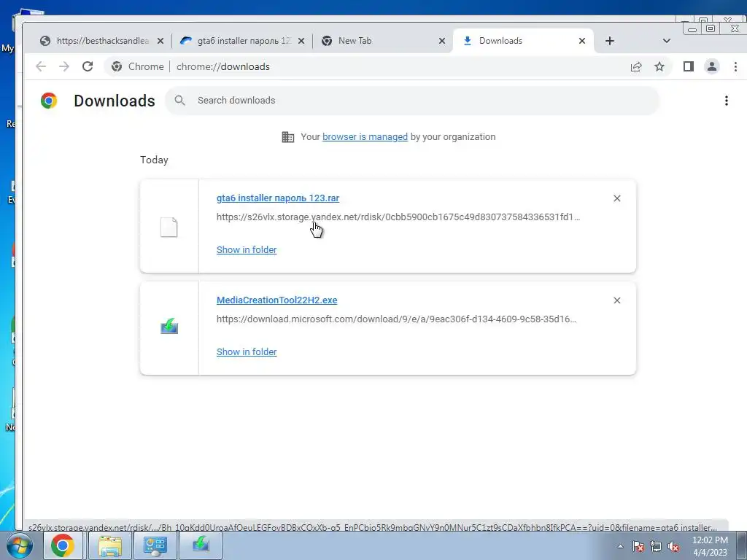Click the taskbar clock 12:02 PM

[710, 540]
